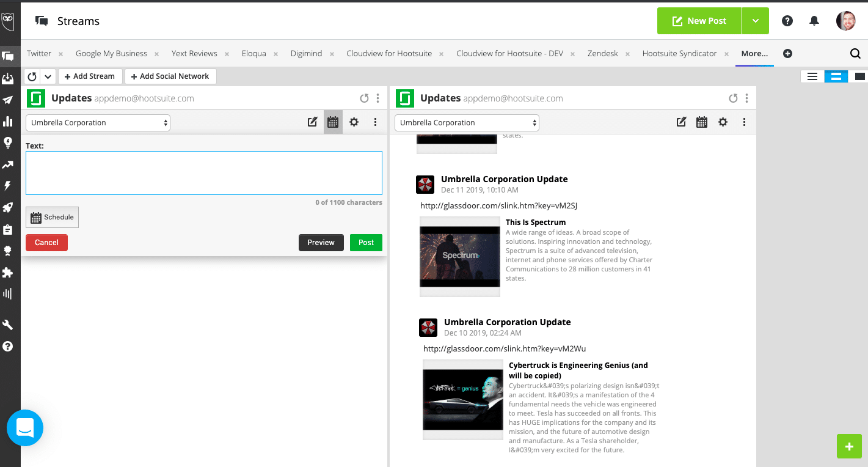Close the Twitter tab
Screen dimensions: 868x467
60,54
